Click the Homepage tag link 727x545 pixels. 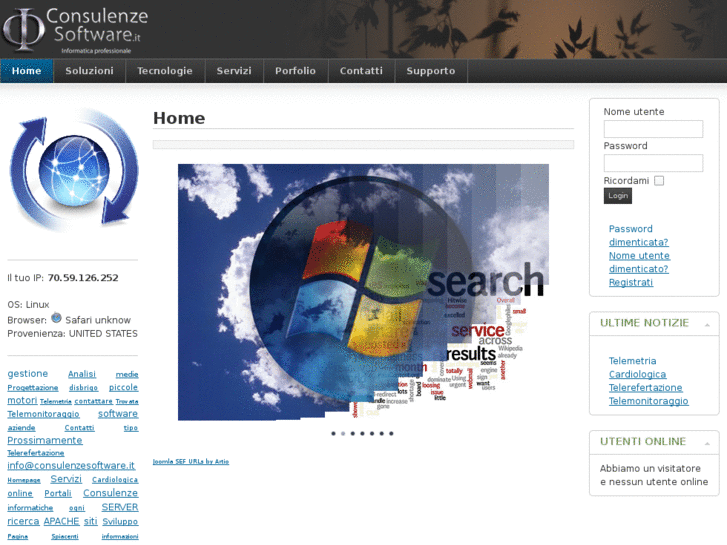(24, 480)
